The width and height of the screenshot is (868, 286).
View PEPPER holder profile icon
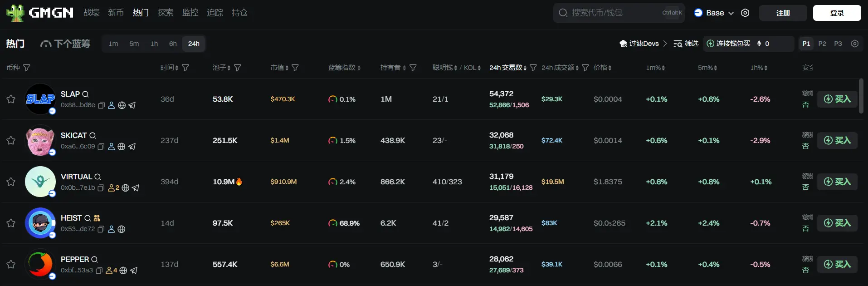pyautogui.click(x=111, y=271)
